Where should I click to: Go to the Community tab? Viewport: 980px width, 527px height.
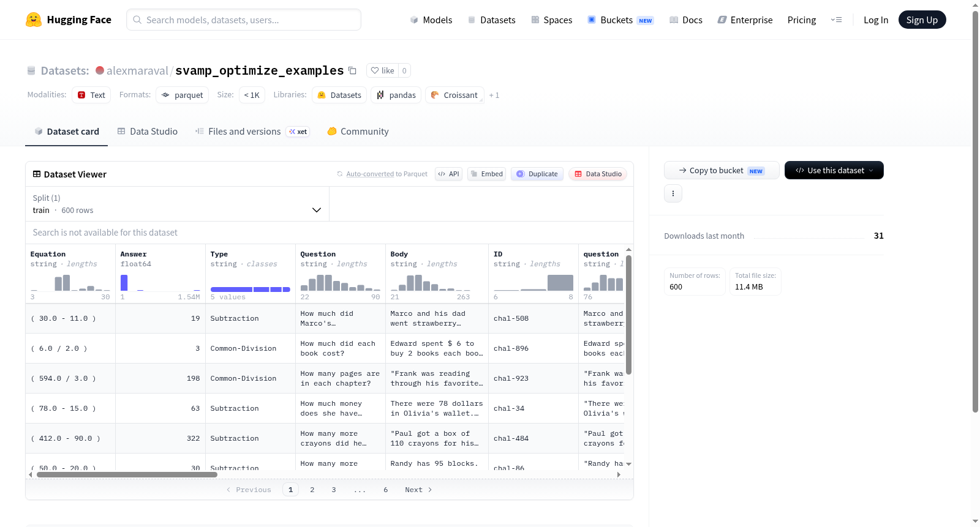[x=358, y=131]
